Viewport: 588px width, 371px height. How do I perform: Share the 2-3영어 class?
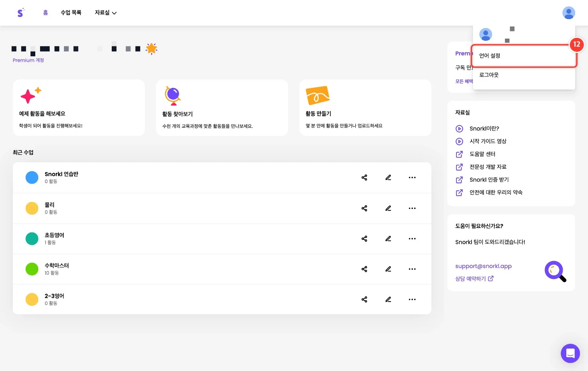(364, 299)
